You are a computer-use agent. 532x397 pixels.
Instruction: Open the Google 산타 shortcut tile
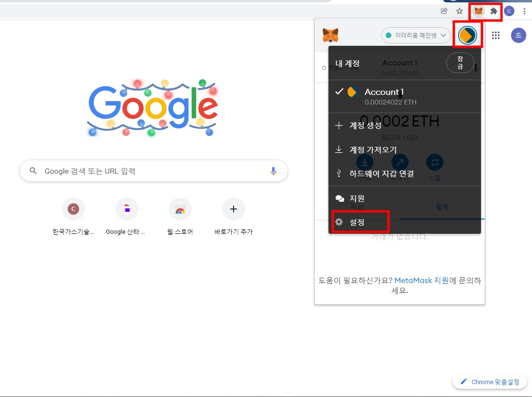126,216
